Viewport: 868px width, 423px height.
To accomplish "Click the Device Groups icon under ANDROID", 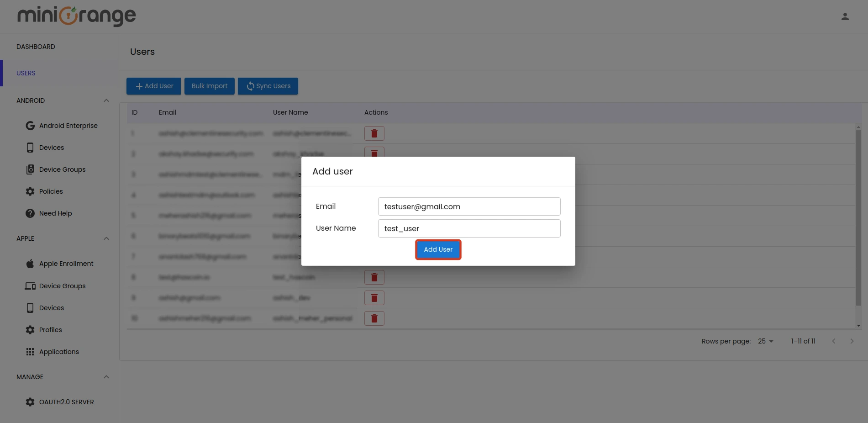I will [30, 169].
